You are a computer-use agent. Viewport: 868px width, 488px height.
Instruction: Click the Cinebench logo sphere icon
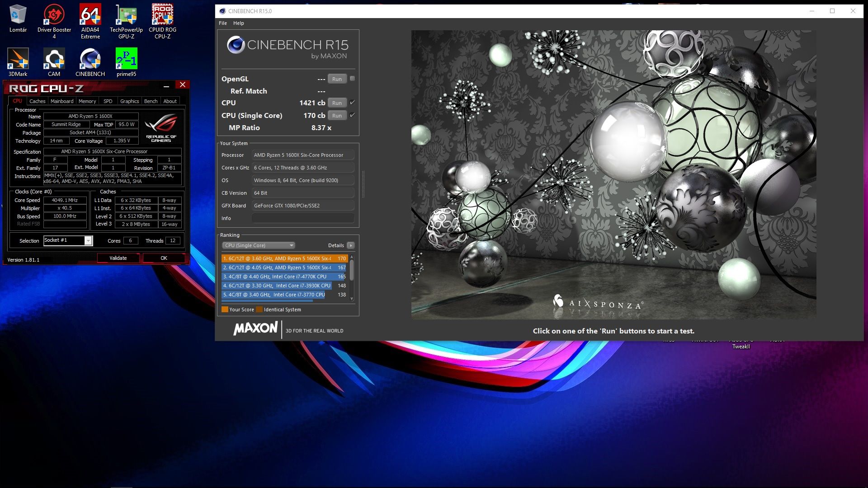(x=236, y=45)
